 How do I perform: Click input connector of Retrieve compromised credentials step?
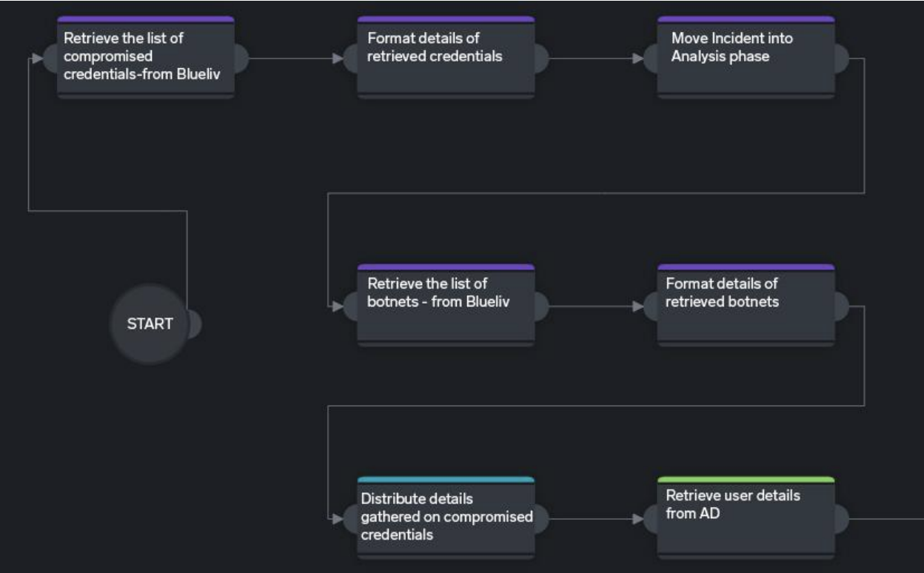coord(50,58)
